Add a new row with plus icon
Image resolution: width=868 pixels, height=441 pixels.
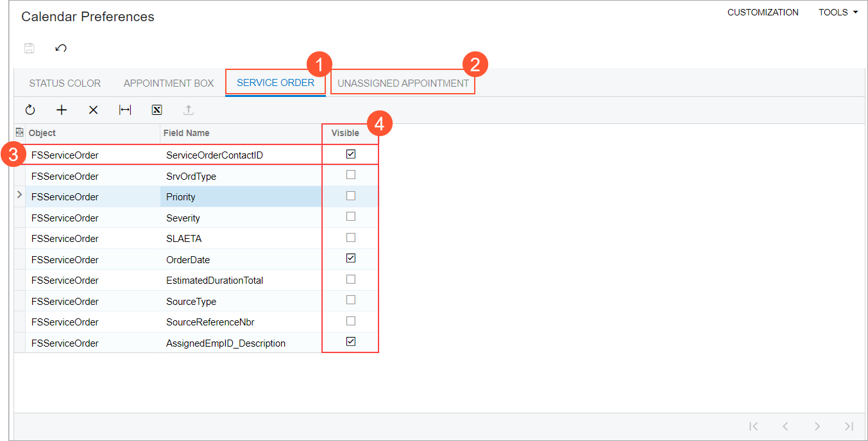[x=62, y=110]
